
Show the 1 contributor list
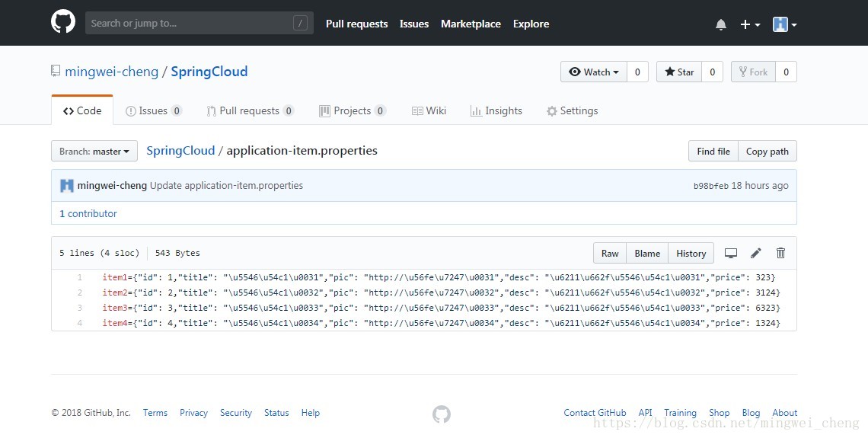[88, 214]
